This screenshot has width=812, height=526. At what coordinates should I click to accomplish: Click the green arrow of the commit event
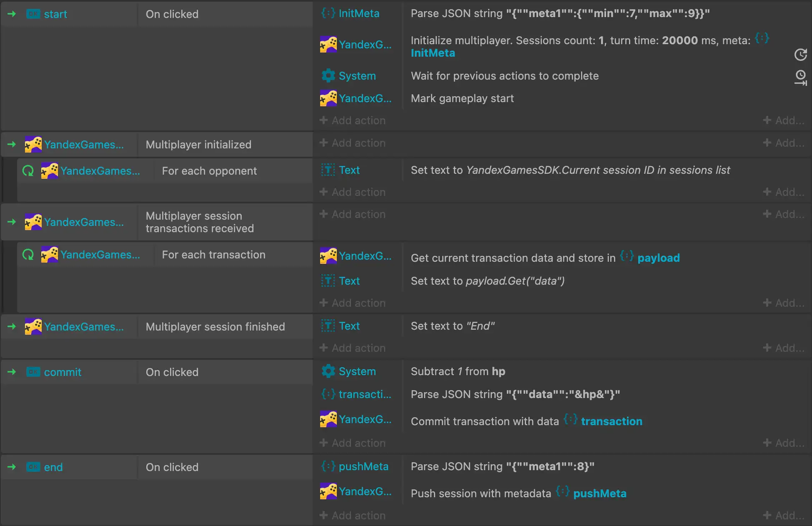pyautogui.click(x=12, y=372)
